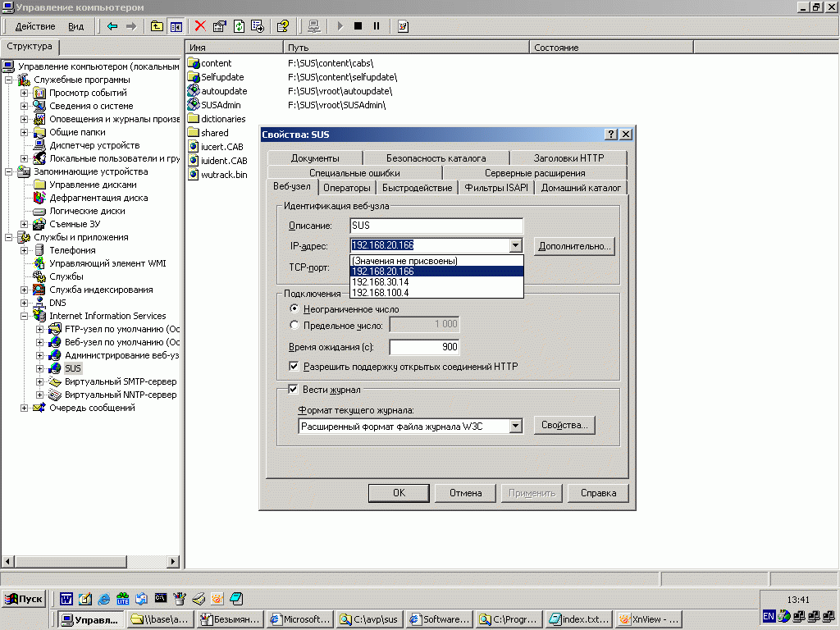Toggle the enable logging checkbox
This screenshot has height=630, width=840.
(x=293, y=390)
